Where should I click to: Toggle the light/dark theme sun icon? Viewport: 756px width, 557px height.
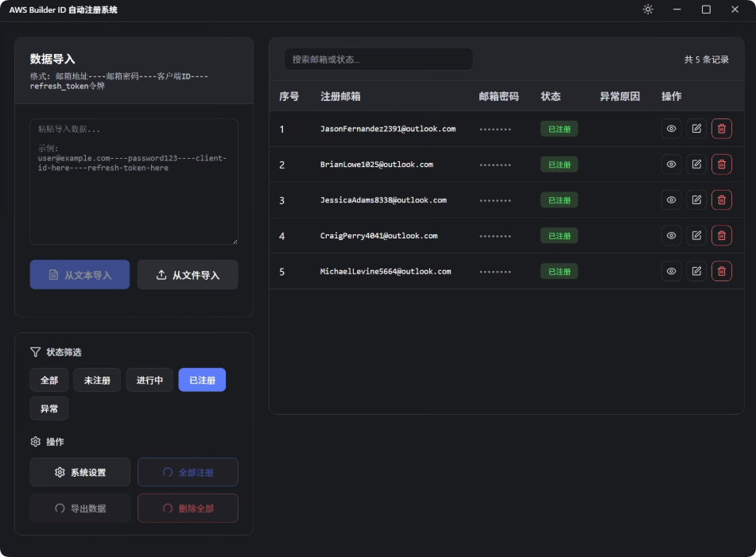[648, 10]
